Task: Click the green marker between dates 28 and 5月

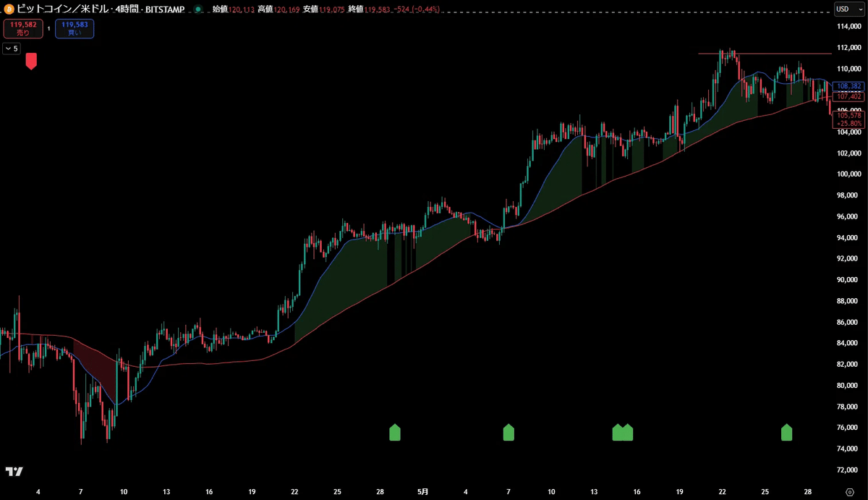Action: [394, 433]
